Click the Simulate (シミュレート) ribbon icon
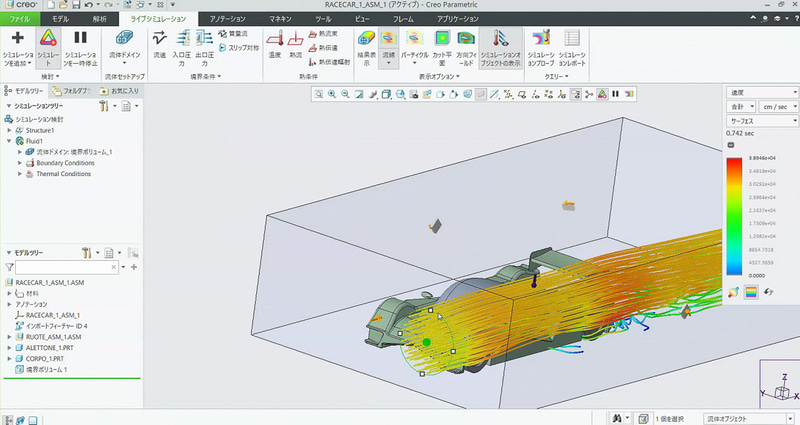 48,39
